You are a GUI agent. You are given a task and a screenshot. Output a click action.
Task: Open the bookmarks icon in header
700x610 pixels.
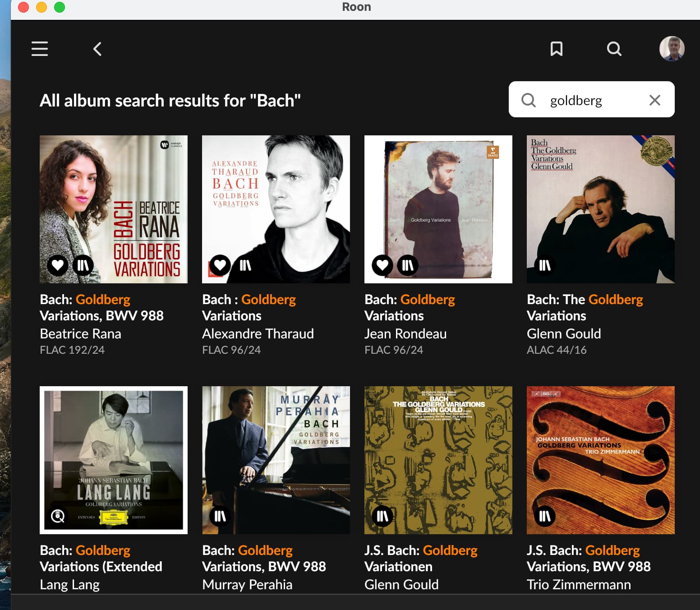(x=556, y=49)
